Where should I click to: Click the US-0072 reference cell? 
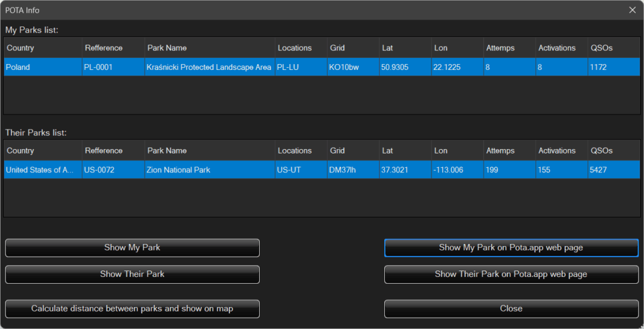pos(113,170)
